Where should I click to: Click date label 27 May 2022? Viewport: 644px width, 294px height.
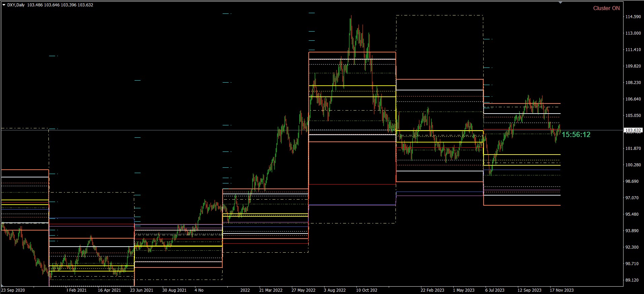click(303, 290)
